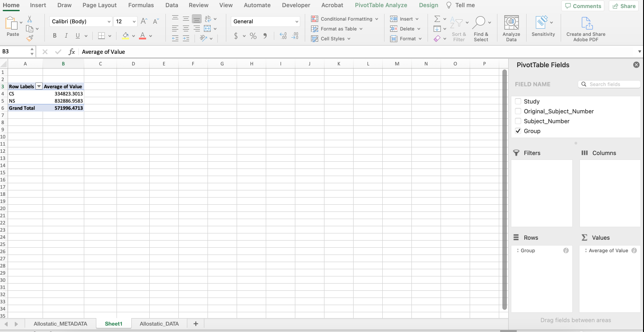Open the Allostatic_DATA sheet tab
Screen dimensions: 644x332
coord(159,323)
